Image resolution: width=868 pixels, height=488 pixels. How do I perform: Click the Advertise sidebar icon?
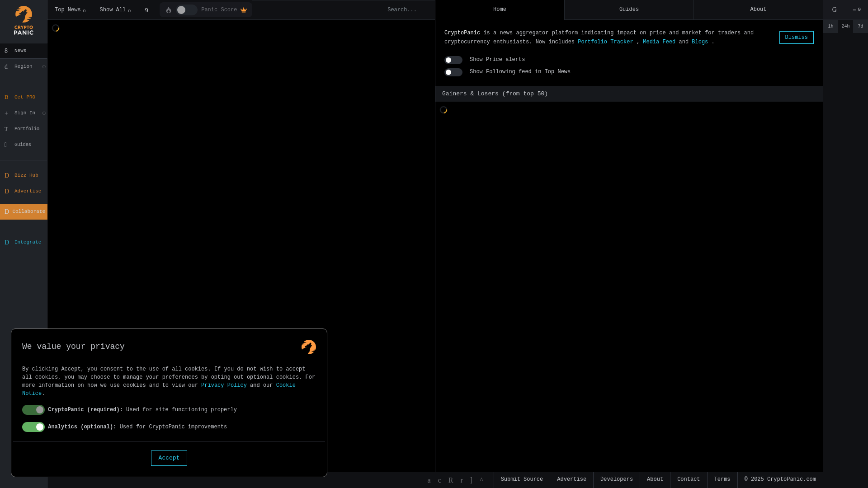point(7,192)
